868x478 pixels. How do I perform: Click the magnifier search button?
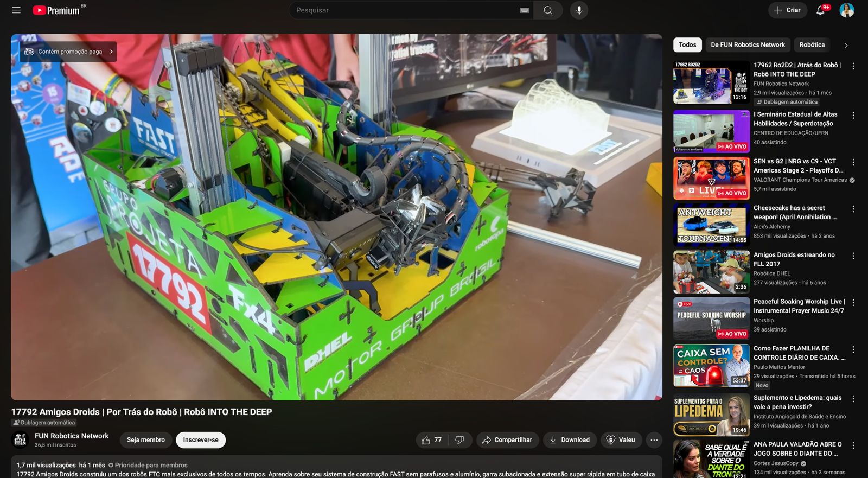tap(548, 10)
